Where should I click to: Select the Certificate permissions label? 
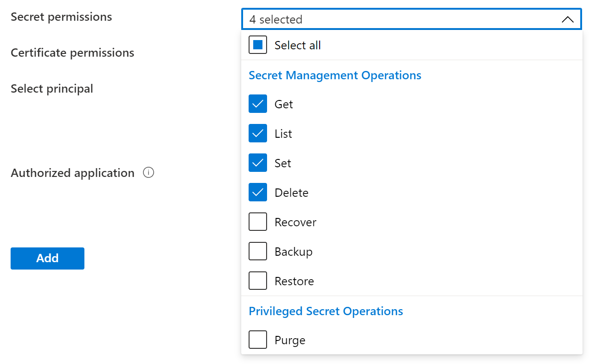point(72,53)
